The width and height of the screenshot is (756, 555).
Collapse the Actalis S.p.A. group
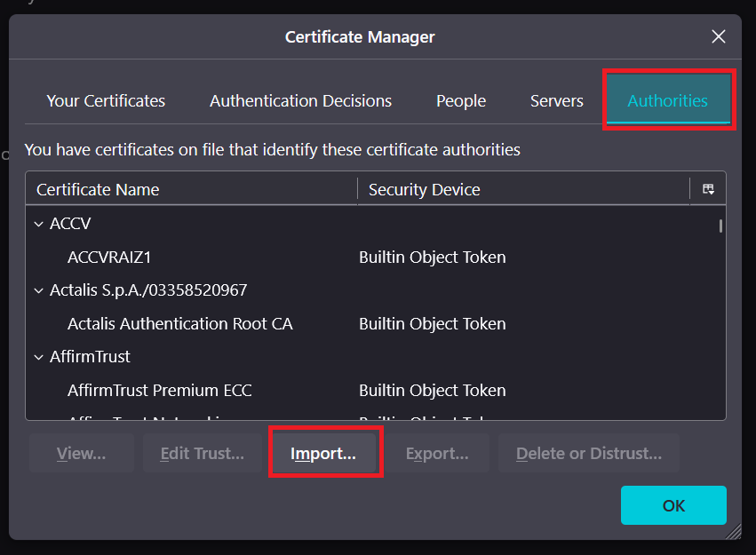click(x=38, y=290)
